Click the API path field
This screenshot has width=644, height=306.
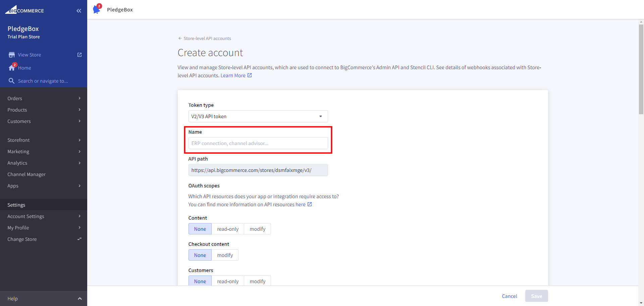coord(258,170)
